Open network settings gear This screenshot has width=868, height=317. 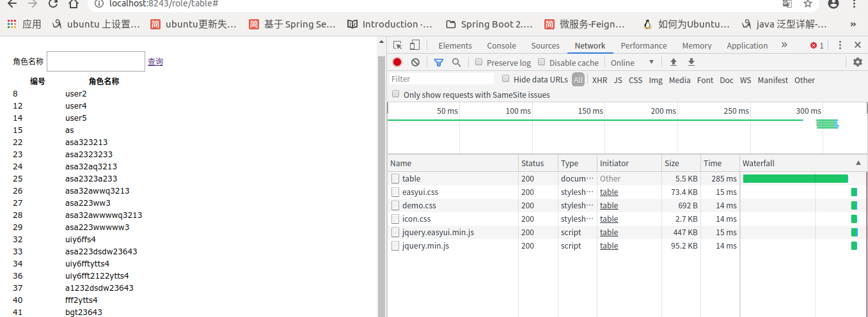(x=858, y=62)
